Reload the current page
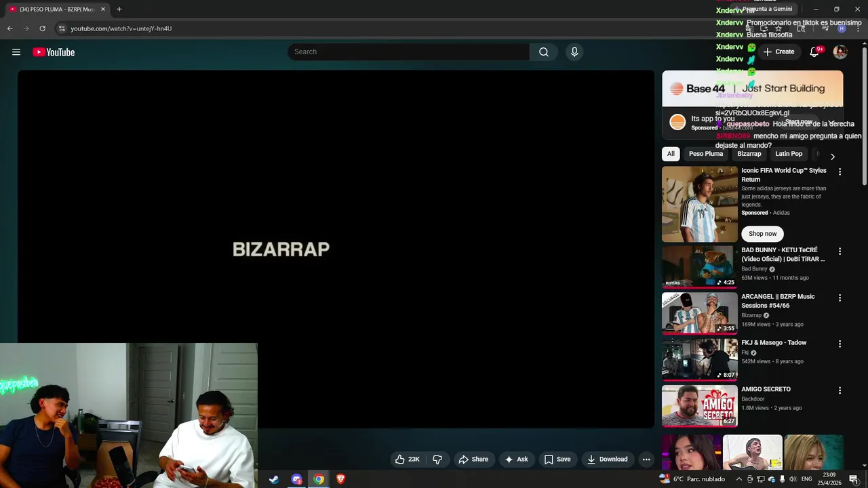 coord(42,28)
